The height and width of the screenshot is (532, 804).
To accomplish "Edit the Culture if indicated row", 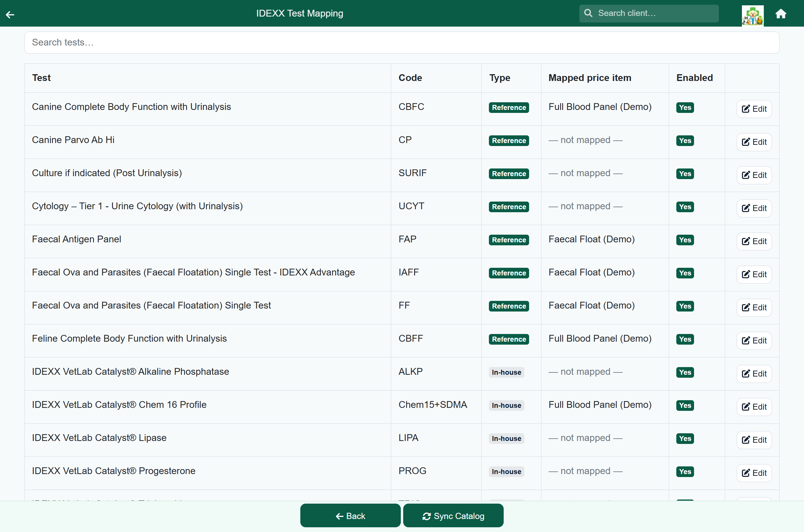I will [754, 175].
